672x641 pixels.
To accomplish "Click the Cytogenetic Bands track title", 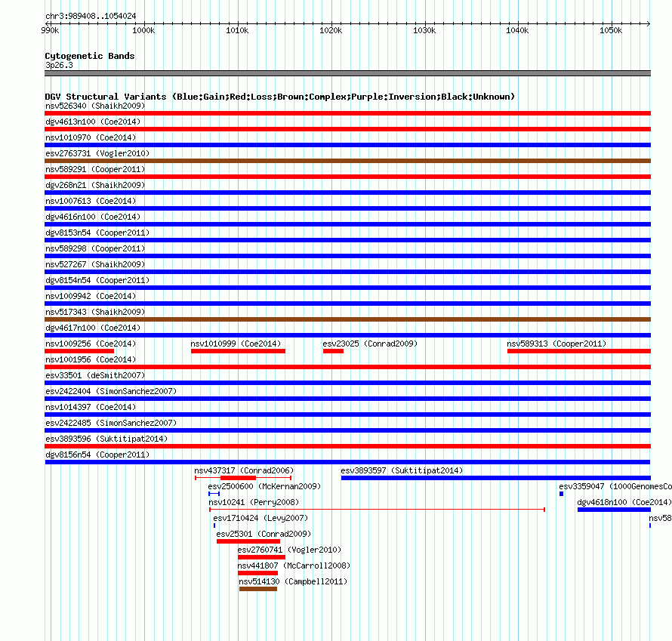I will point(90,56).
